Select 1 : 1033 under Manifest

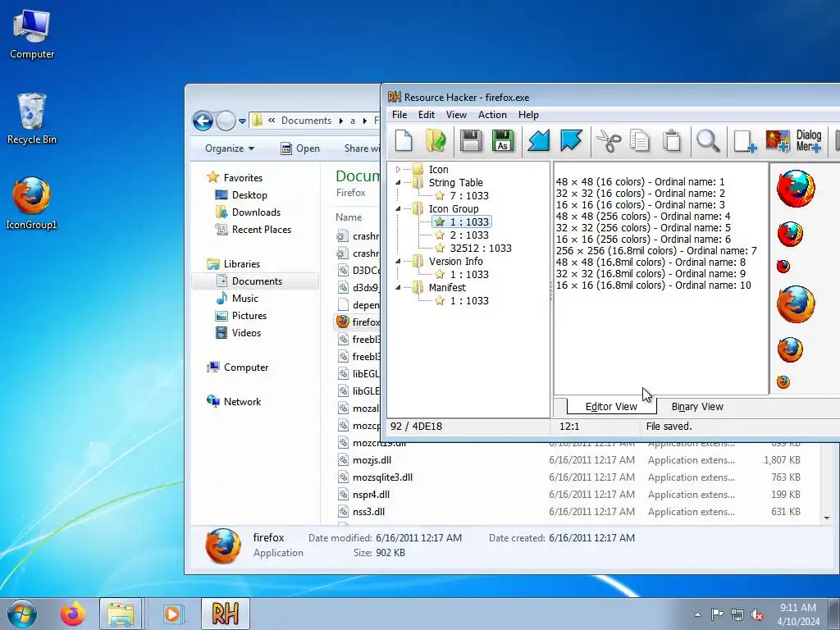[468, 300]
